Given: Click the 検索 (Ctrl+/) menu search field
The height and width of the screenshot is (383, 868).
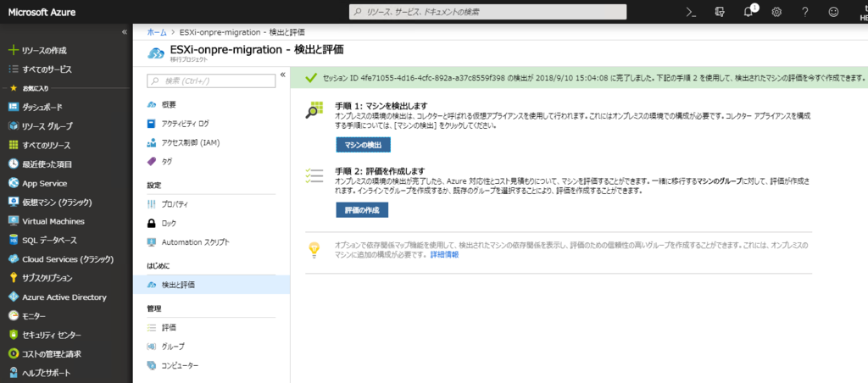Looking at the screenshot, I should tap(211, 80).
